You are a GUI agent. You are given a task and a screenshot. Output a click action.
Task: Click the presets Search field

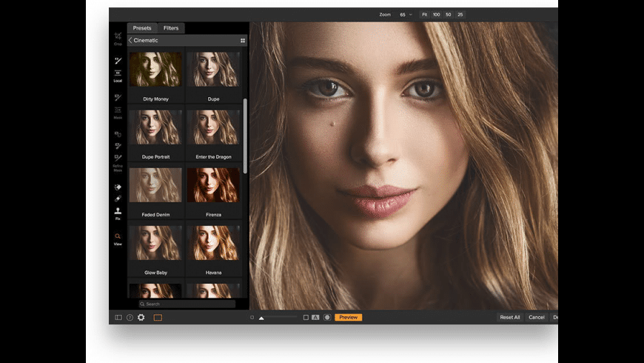[187, 304]
